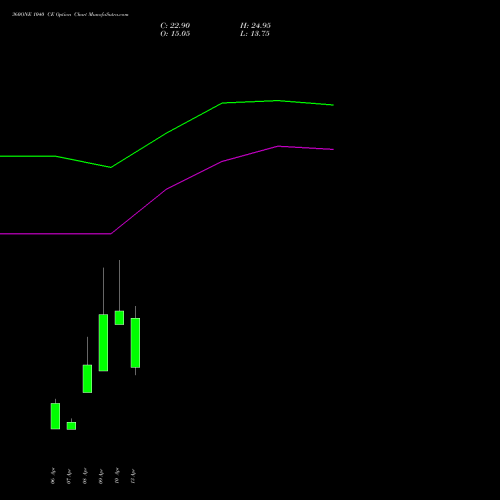The image size is (500, 500).
Task: Click the green indicator line
Action: [167, 133]
